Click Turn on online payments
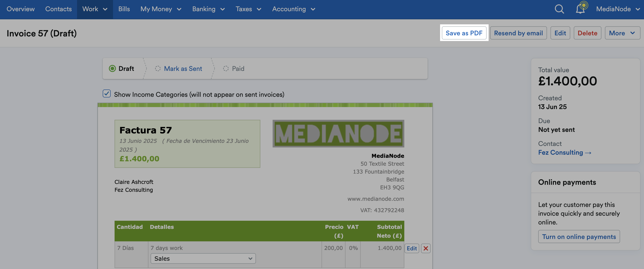644x269 pixels. point(579,237)
